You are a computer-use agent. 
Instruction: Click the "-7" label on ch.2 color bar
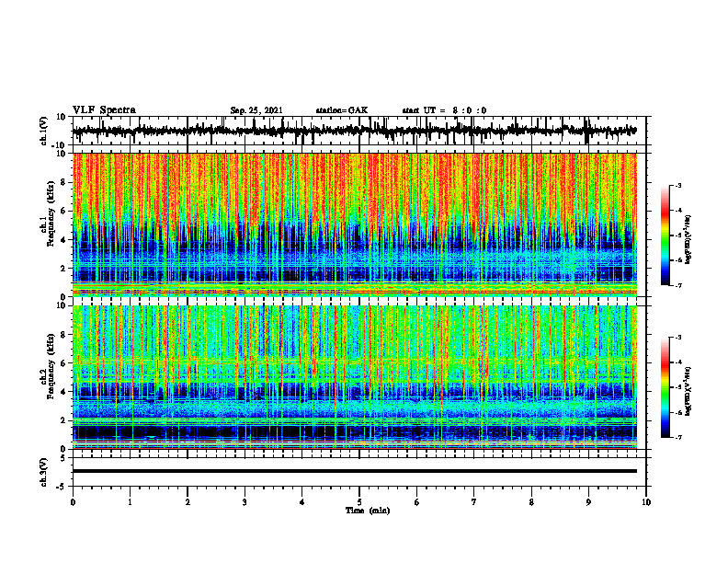[x=677, y=438]
